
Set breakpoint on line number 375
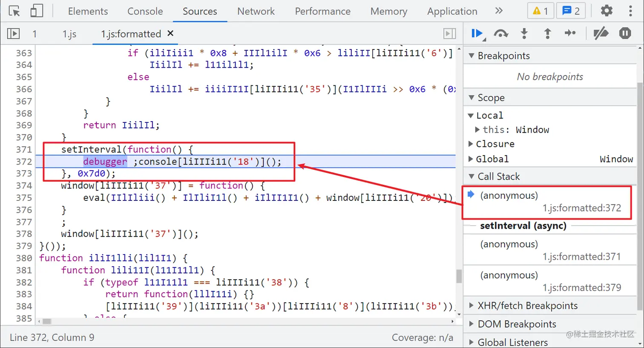click(24, 198)
